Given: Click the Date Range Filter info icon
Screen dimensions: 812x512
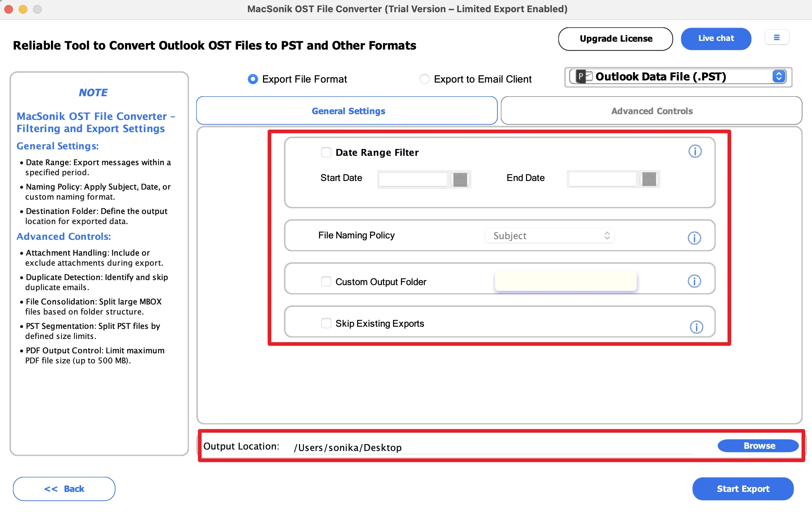Looking at the screenshot, I should click(695, 151).
